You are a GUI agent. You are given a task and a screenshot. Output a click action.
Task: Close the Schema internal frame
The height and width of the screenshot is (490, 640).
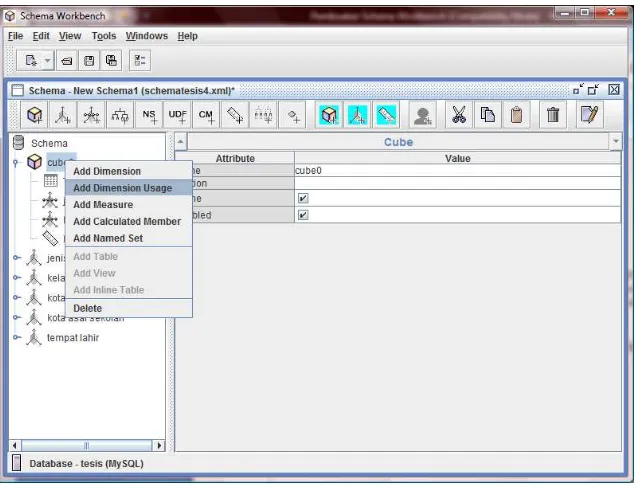(614, 89)
